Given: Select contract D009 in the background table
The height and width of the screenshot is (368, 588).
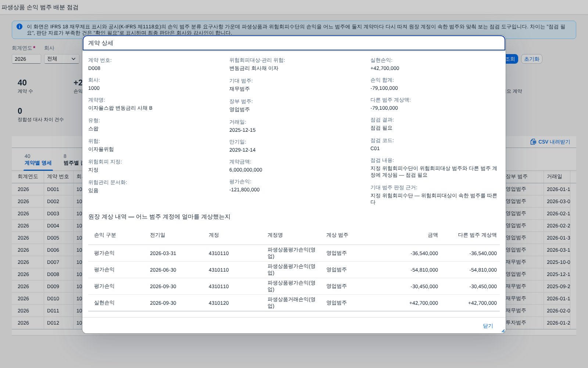Looking at the screenshot, I should point(53,286).
